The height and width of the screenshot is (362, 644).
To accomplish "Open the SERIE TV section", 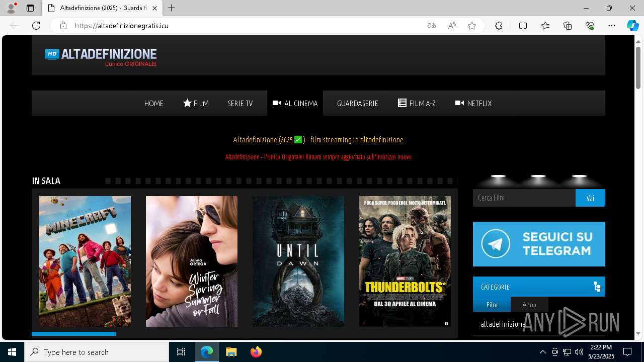I will pyautogui.click(x=240, y=103).
